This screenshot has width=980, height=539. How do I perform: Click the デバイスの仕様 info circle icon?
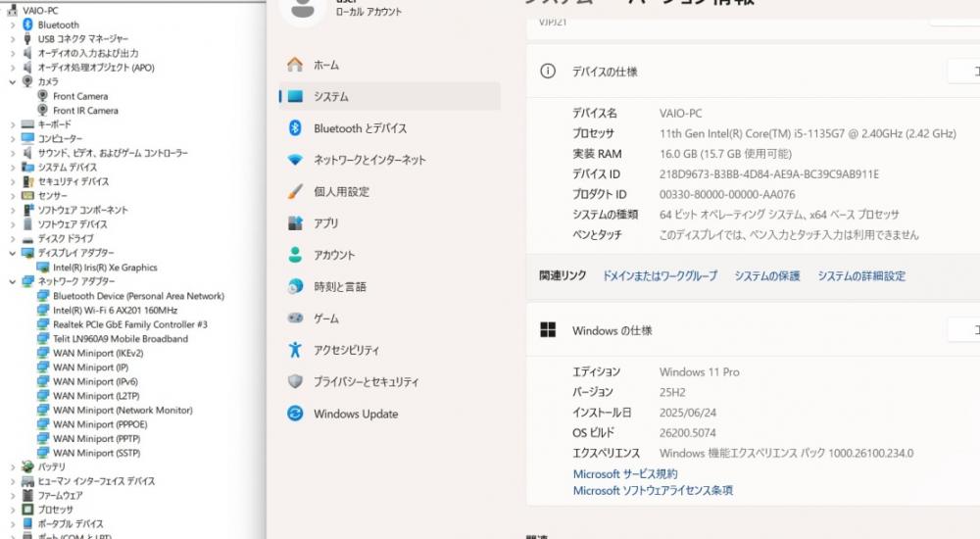click(548, 72)
